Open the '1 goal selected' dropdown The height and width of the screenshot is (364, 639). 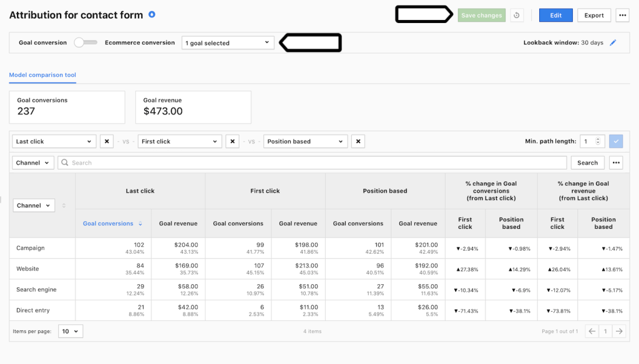[x=228, y=42]
